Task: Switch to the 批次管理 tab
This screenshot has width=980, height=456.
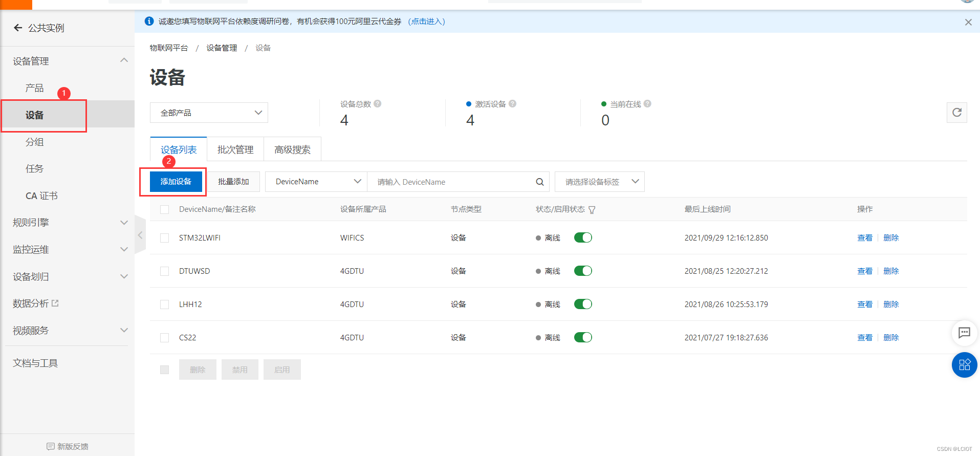Action: pos(235,149)
